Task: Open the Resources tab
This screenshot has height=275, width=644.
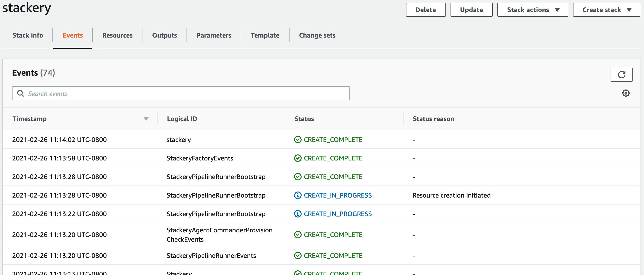Action: [117, 35]
